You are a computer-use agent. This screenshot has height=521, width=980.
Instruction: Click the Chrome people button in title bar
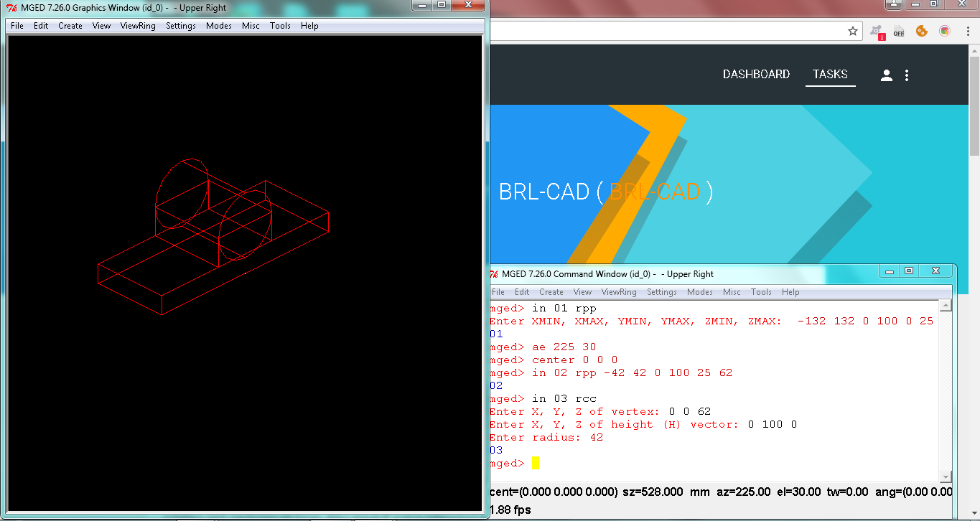892,4
